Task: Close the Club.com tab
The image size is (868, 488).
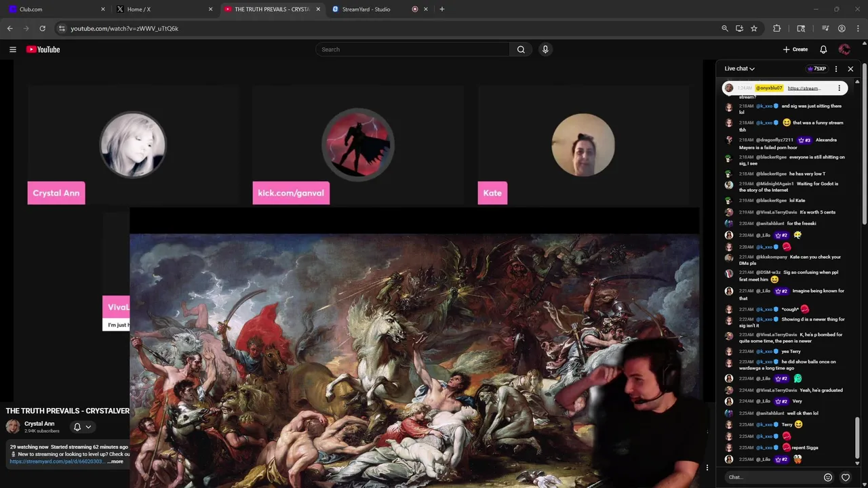Action: (103, 9)
